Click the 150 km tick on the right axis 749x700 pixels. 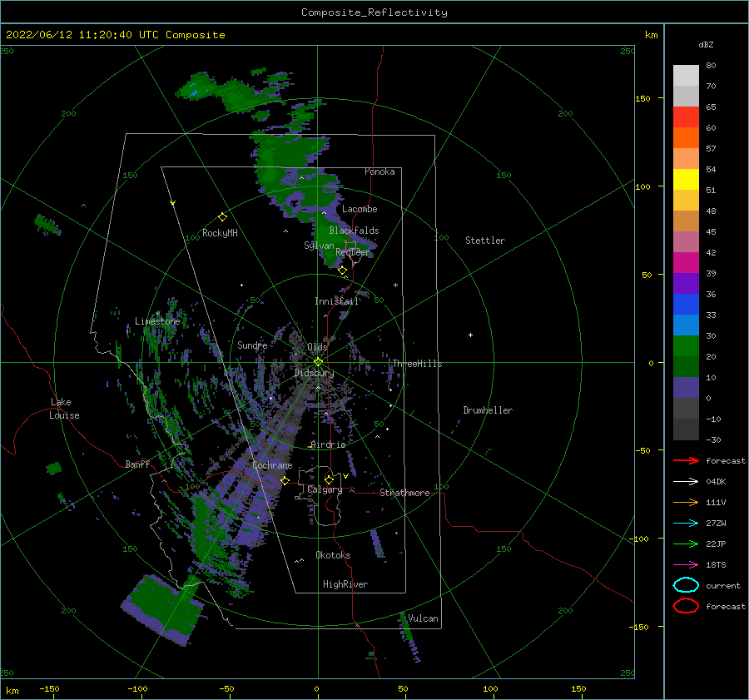pos(642,98)
